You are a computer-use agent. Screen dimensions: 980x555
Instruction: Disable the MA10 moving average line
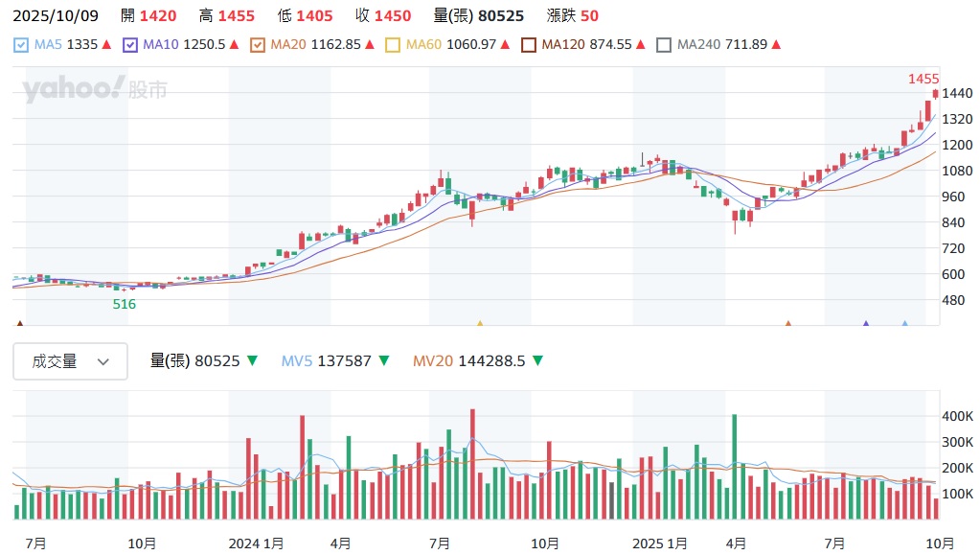pos(131,45)
